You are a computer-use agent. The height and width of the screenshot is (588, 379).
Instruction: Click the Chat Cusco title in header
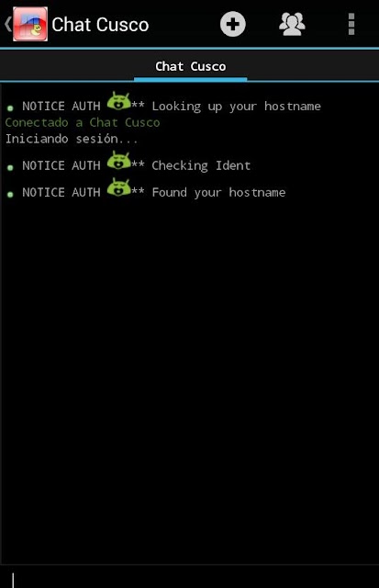pos(100,25)
